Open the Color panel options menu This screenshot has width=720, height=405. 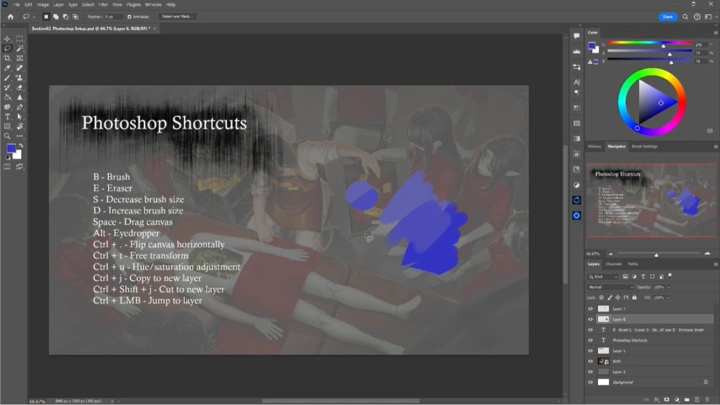pos(715,33)
